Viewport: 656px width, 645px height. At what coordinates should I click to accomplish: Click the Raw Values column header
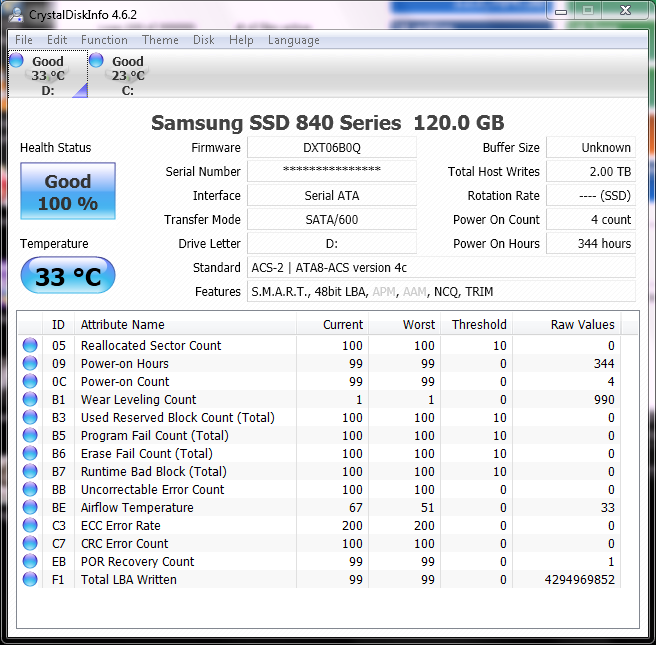[567, 325]
